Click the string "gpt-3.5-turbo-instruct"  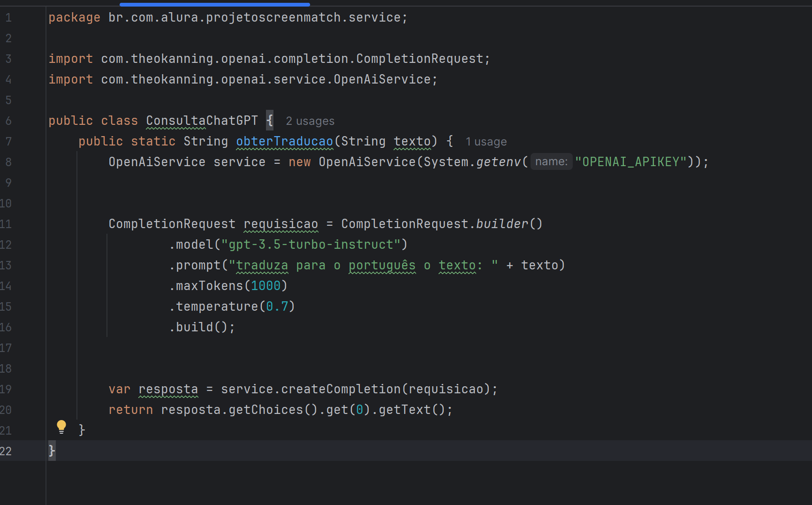click(x=311, y=245)
